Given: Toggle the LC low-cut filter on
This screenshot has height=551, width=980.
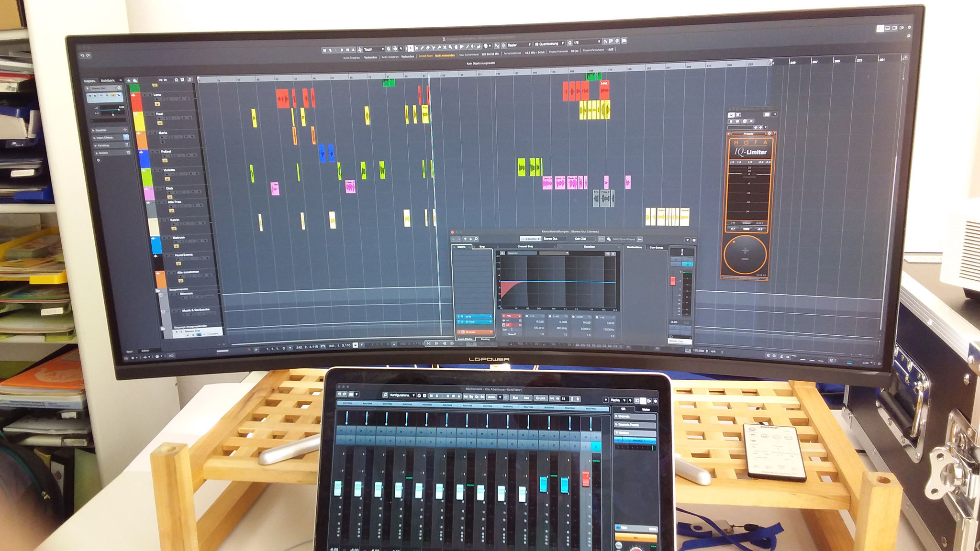Looking at the screenshot, I should [x=503, y=325].
